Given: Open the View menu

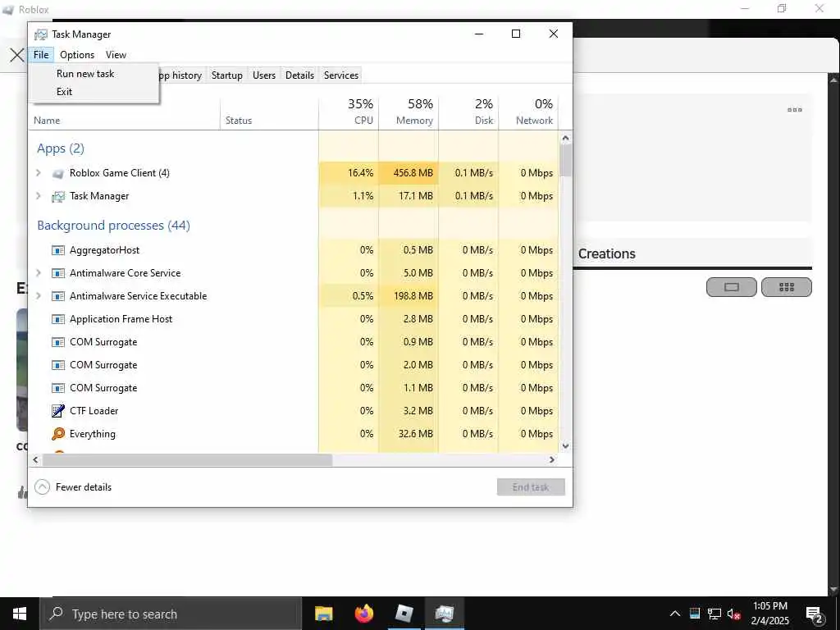Looking at the screenshot, I should pos(116,55).
